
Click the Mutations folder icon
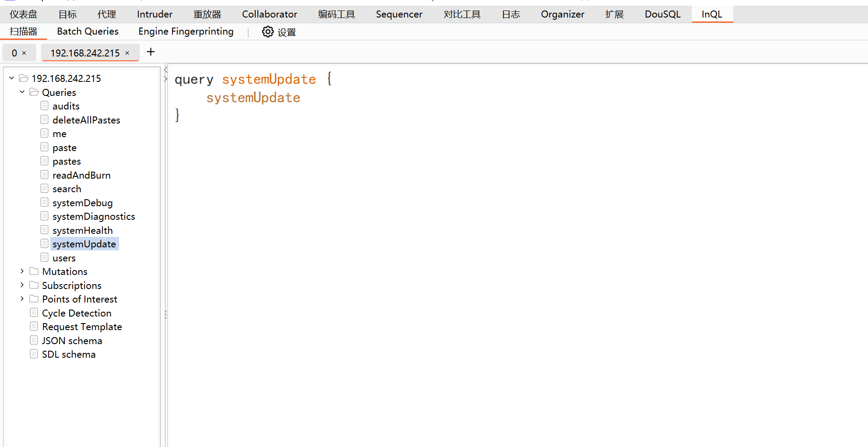pos(34,271)
